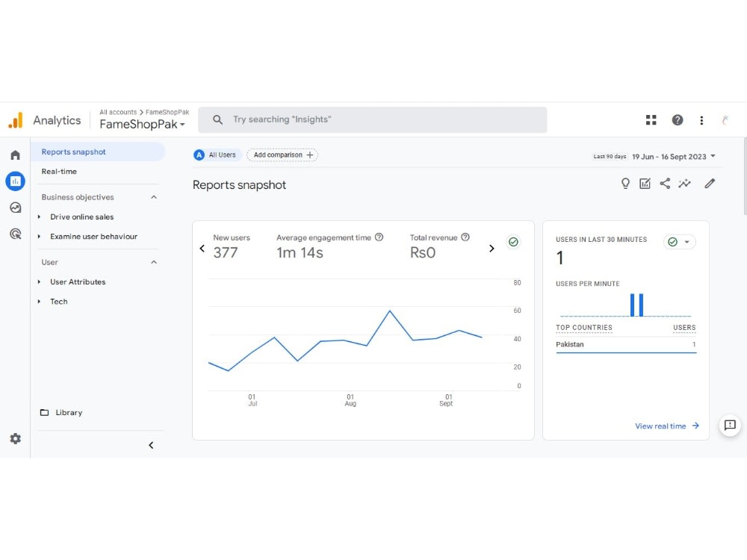This screenshot has height=560, width=747.
Task: Expand the Tech tree arrow
Action: [39, 302]
